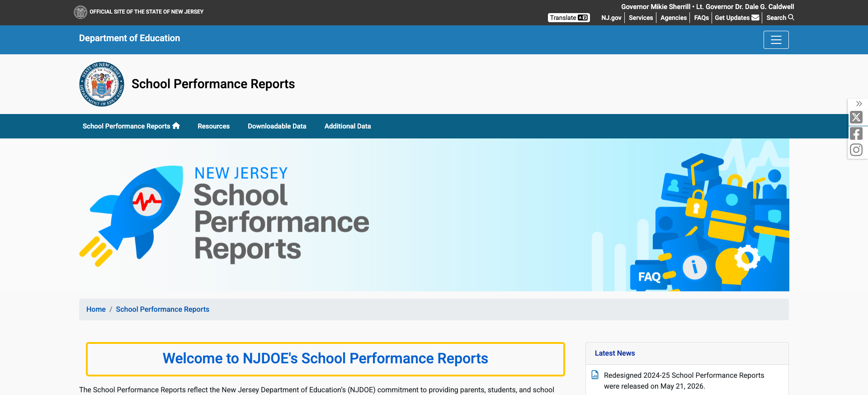Image resolution: width=868 pixels, height=395 pixels.
Task: Open the Additional Data menu item
Action: tap(348, 126)
